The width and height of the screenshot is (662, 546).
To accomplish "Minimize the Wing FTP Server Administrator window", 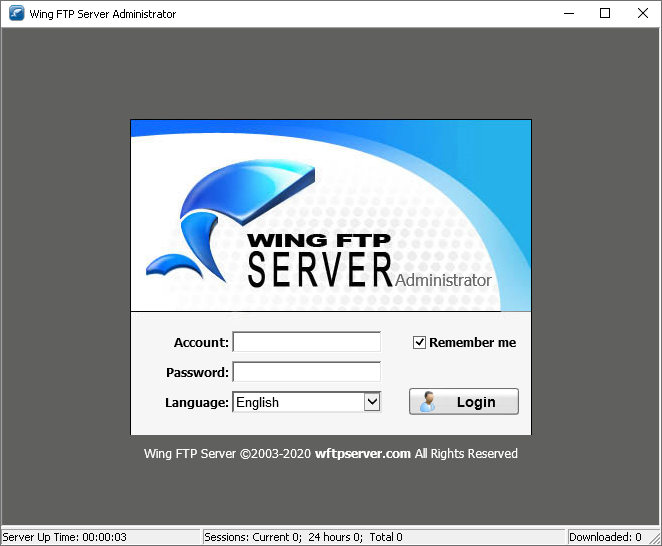I will 569,14.
